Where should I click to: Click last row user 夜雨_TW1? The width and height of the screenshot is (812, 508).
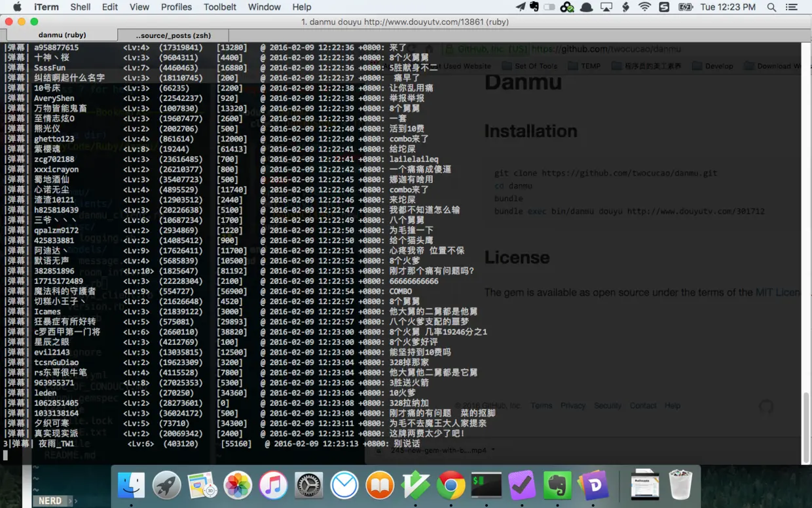212,444
